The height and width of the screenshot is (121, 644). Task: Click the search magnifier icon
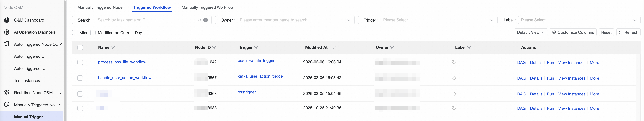[x=199, y=20]
